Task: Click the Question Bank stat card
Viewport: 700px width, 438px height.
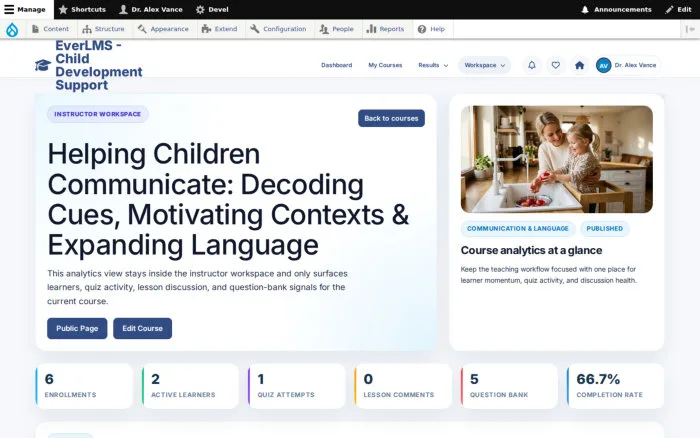Action: point(509,386)
